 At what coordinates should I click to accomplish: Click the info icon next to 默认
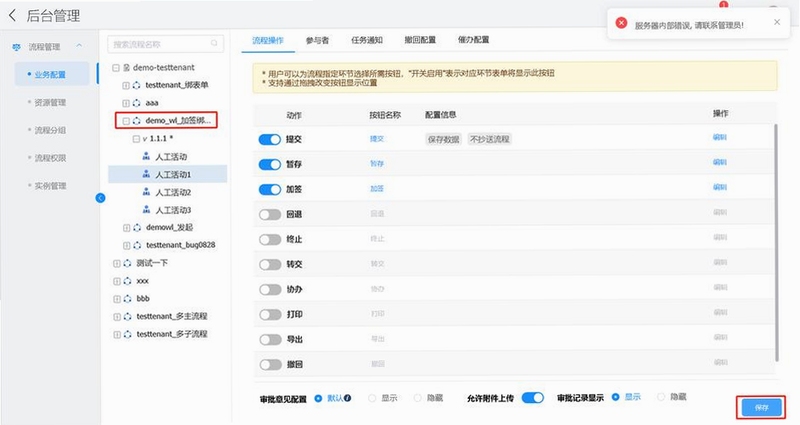pyautogui.click(x=347, y=398)
